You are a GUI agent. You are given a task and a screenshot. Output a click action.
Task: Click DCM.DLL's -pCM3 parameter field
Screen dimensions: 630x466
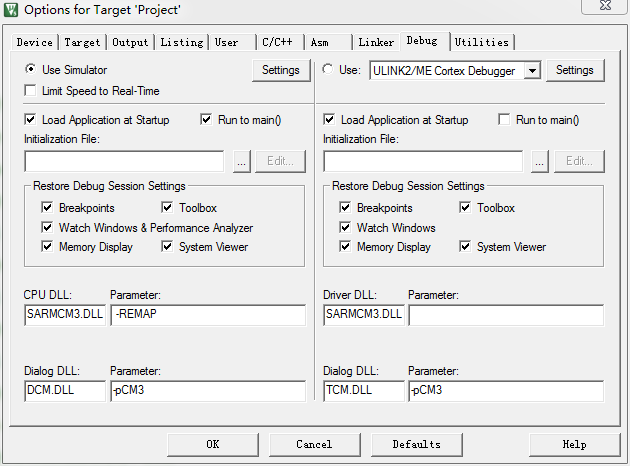click(208, 391)
